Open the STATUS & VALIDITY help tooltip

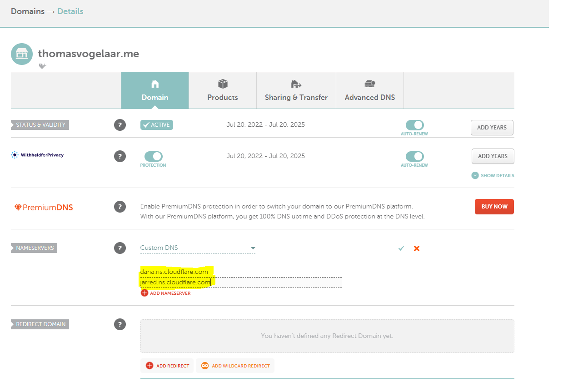120,124
